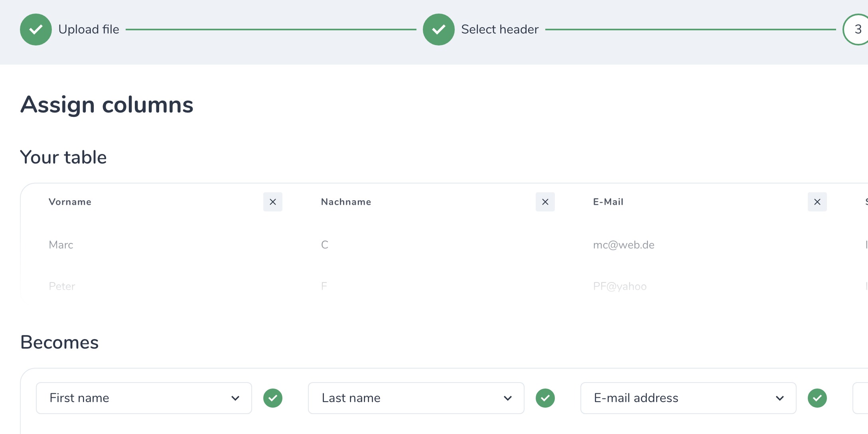Click the green check beside Last name

click(545, 398)
